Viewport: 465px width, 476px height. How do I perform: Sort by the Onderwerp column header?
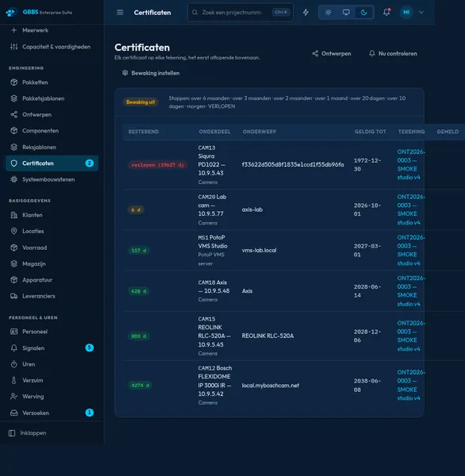pyautogui.click(x=259, y=132)
